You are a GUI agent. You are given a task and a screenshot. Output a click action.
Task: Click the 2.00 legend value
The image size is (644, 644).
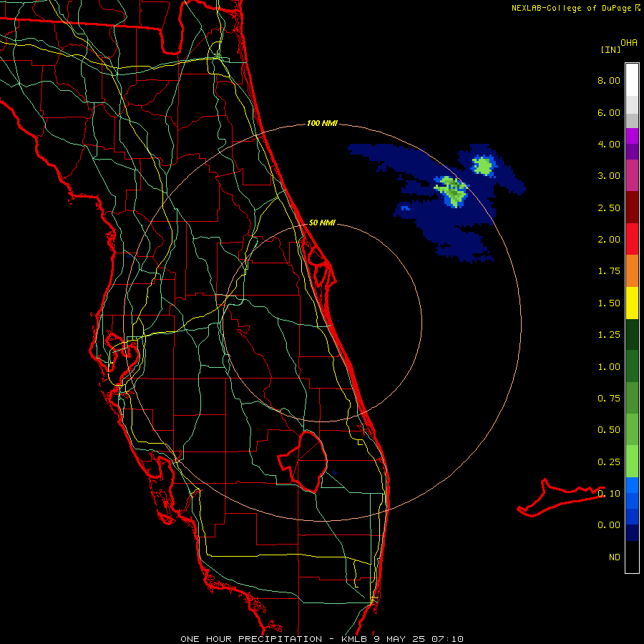[x=609, y=240]
